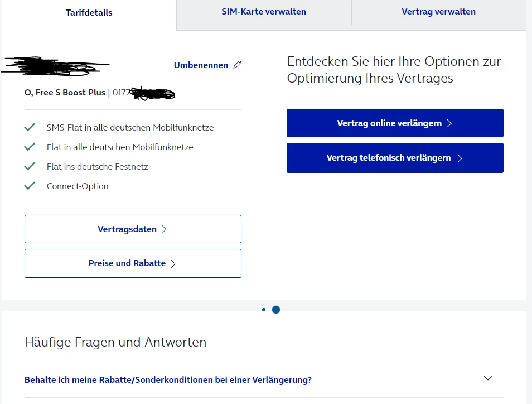Switch to Vertrag verwalten tab
The image size is (532, 404).
tap(438, 12)
